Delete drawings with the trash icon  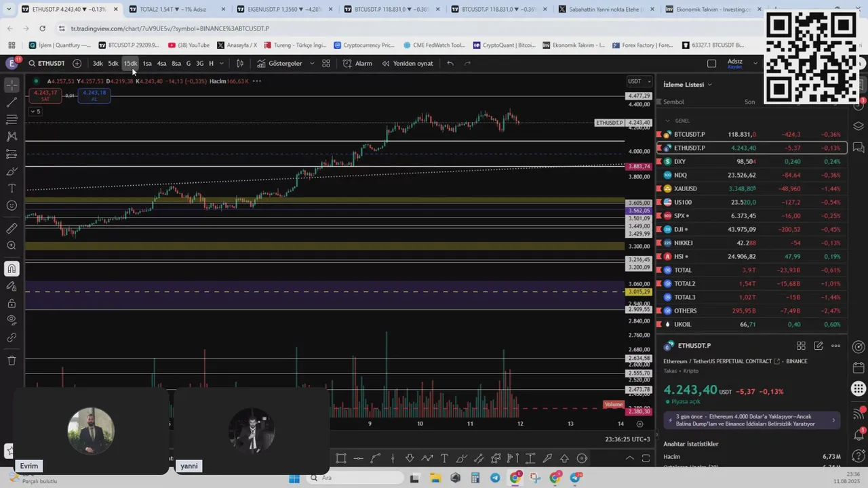12,361
